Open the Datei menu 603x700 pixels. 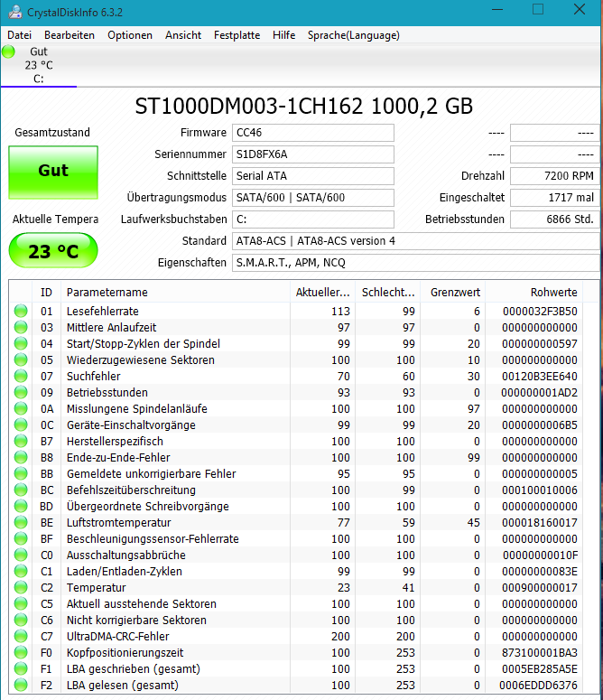click(19, 35)
